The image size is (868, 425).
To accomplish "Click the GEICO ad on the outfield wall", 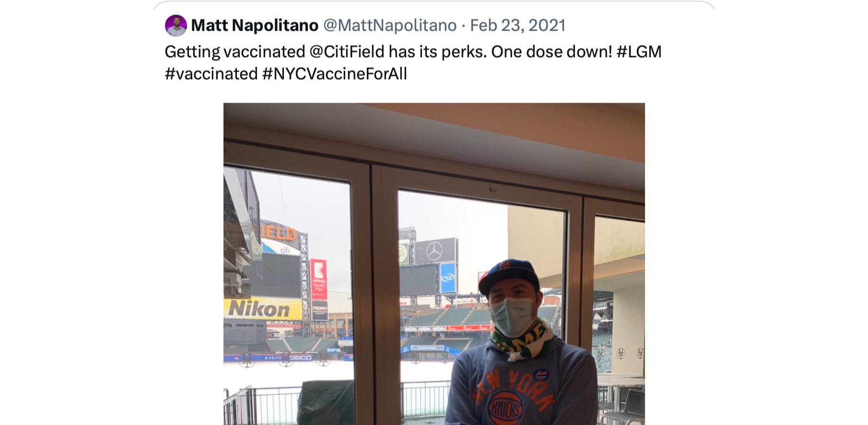I will pos(301,358).
